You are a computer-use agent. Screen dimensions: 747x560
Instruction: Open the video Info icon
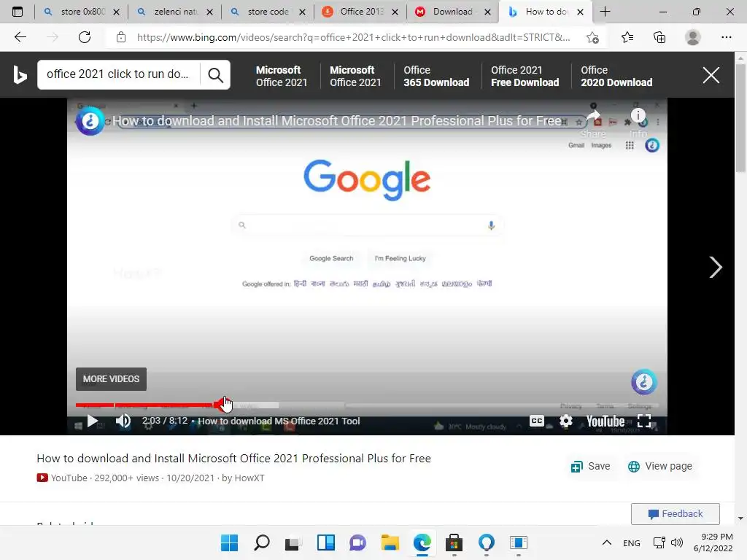pos(638,116)
